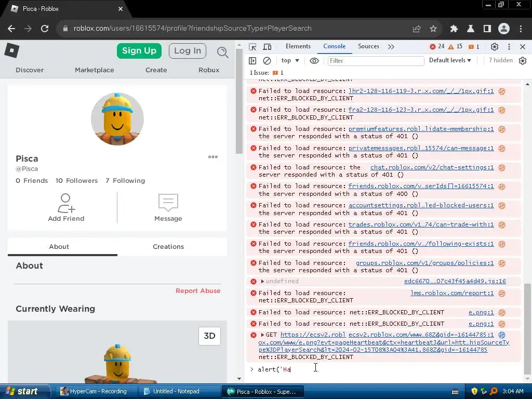
Task: Open console settings gear beside 7 hidden
Action: pos(523,61)
